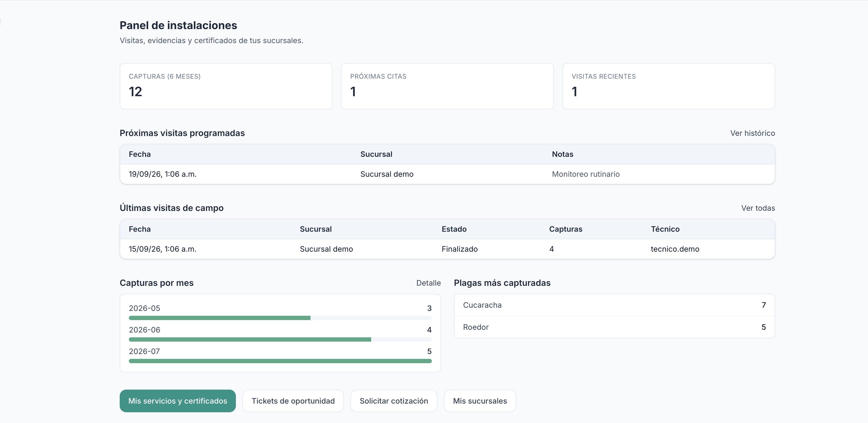Click scheduled visit date 19/09/26, 1:06 a.m.
The height and width of the screenshot is (423, 868).
point(162,174)
